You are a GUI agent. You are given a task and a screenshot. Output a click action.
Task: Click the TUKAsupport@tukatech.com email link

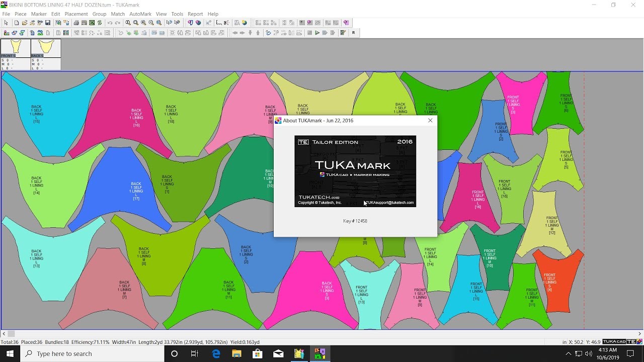pyautogui.click(x=389, y=203)
